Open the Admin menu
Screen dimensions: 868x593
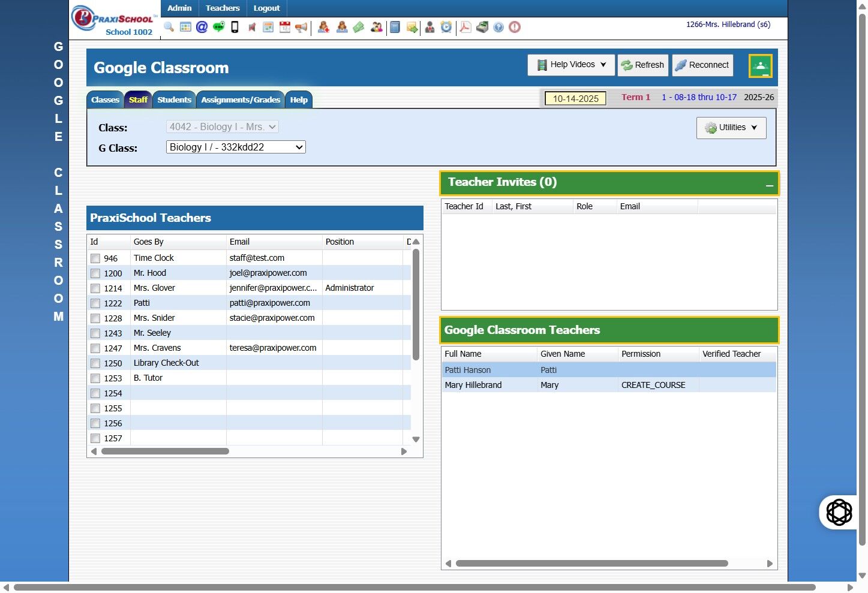tap(179, 8)
